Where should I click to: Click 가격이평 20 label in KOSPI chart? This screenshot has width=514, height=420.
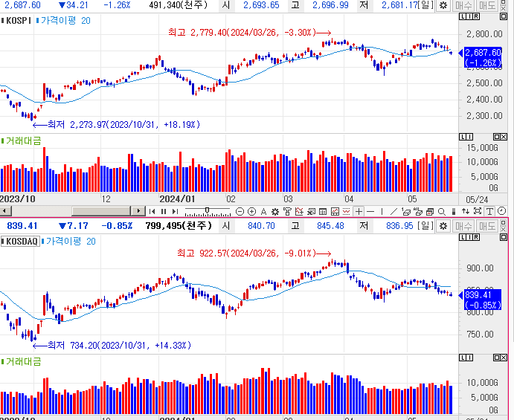point(63,21)
